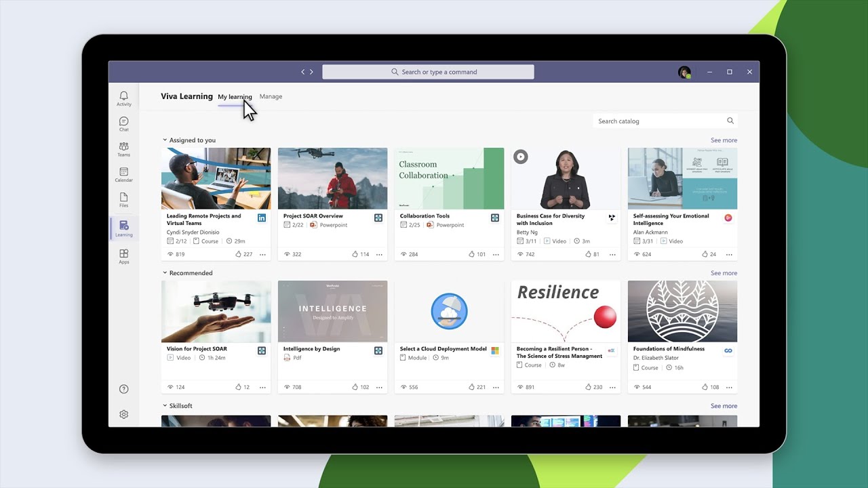Switch to the Manage tab
The image size is (868, 488).
pyautogui.click(x=271, y=96)
